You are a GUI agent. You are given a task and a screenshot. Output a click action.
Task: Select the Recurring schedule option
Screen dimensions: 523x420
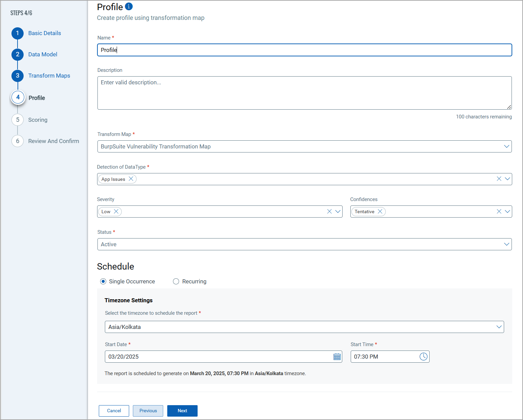(176, 281)
